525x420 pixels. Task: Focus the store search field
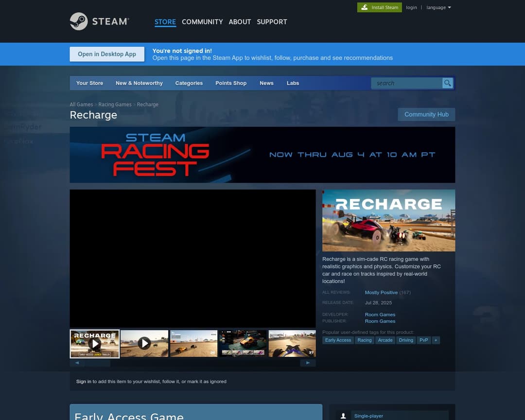(406, 83)
